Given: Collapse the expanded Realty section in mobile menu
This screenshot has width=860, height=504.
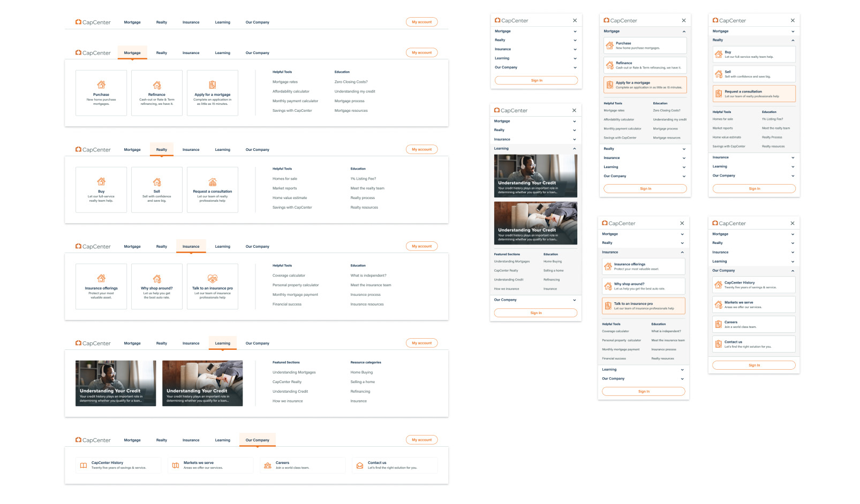Looking at the screenshot, I should tap(754, 40).
